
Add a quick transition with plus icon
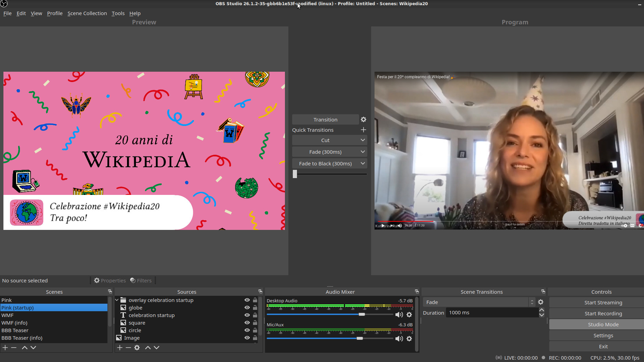[364, 130]
